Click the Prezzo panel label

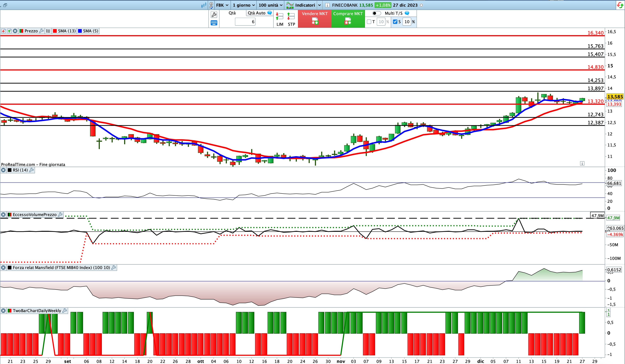click(31, 31)
